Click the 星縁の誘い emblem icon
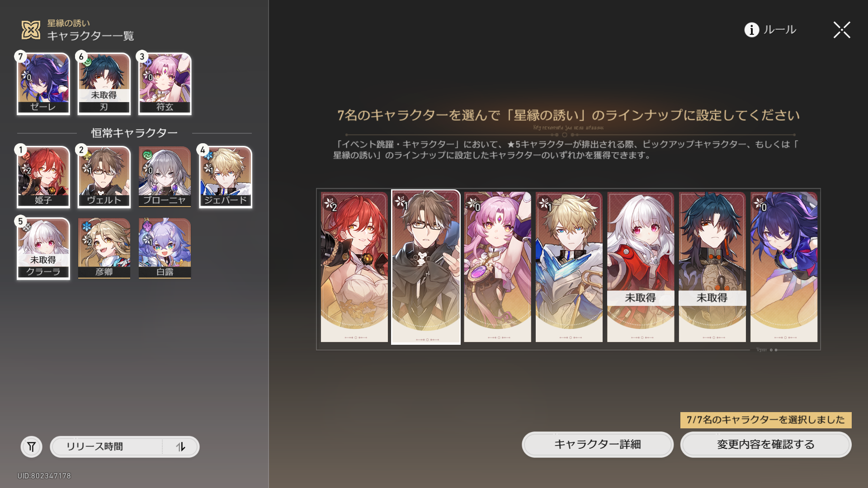Viewport: 868px width, 488px height. pos(31,30)
